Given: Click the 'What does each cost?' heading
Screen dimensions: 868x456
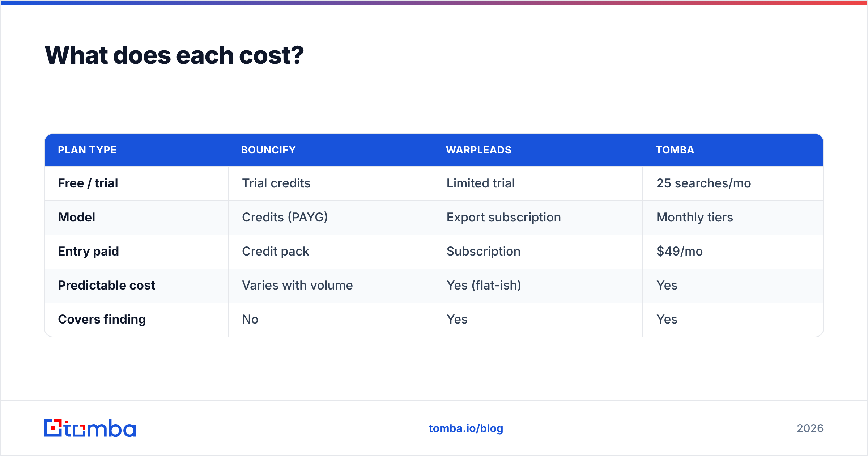Looking at the screenshot, I should pyautogui.click(x=174, y=55).
